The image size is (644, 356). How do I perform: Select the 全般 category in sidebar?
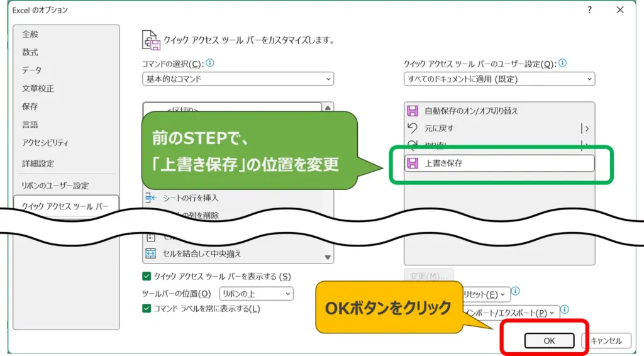tap(30, 34)
